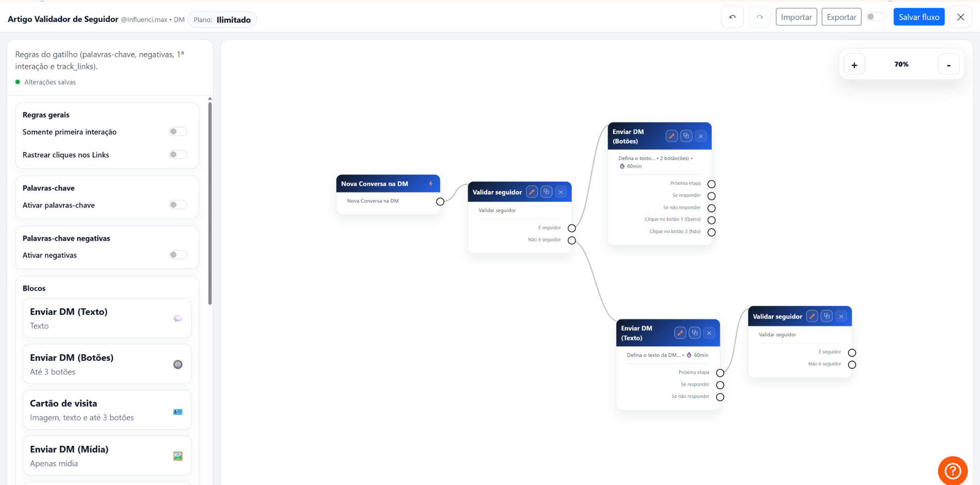This screenshot has height=485, width=980.
Task: Click the redo arrow icon
Action: (759, 17)
